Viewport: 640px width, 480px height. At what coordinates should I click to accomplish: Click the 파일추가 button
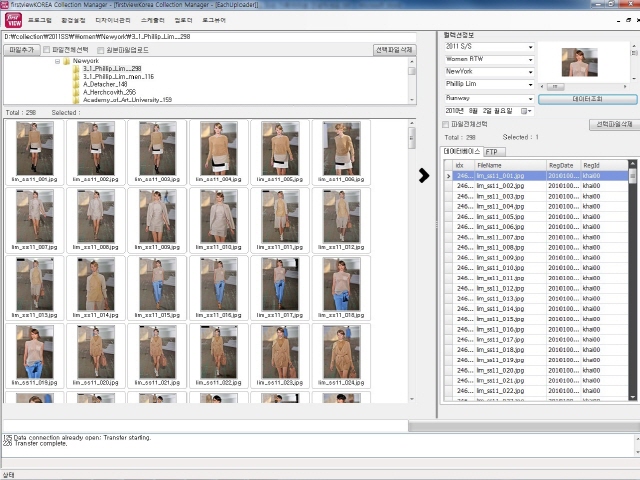[22, 50]
